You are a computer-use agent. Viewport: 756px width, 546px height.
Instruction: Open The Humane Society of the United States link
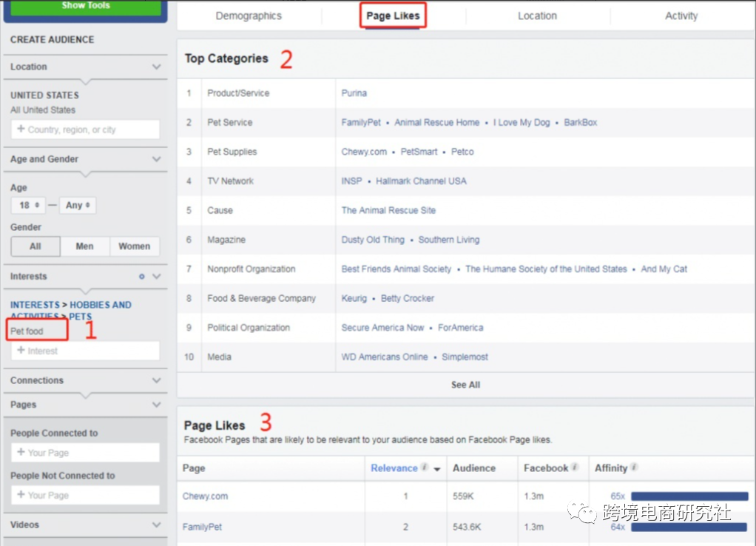click(546, 269)
